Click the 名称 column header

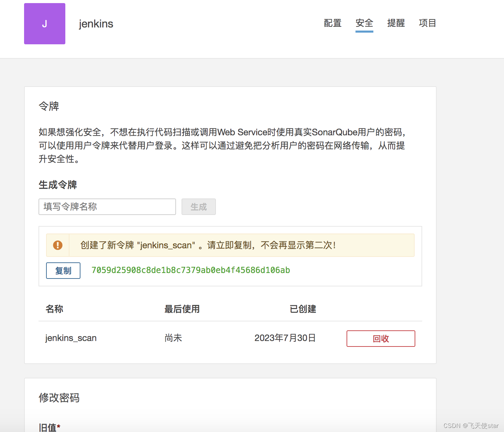[54, 309]
